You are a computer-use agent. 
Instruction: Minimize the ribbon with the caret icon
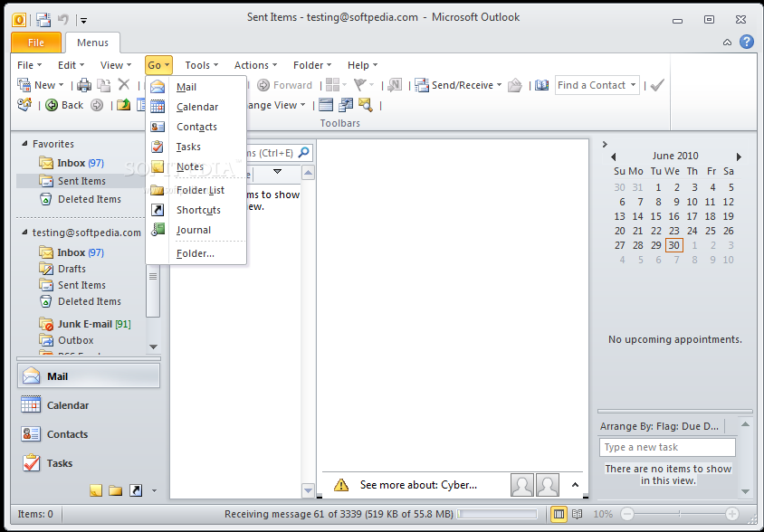pyautogui.click(x=727, y=43)
